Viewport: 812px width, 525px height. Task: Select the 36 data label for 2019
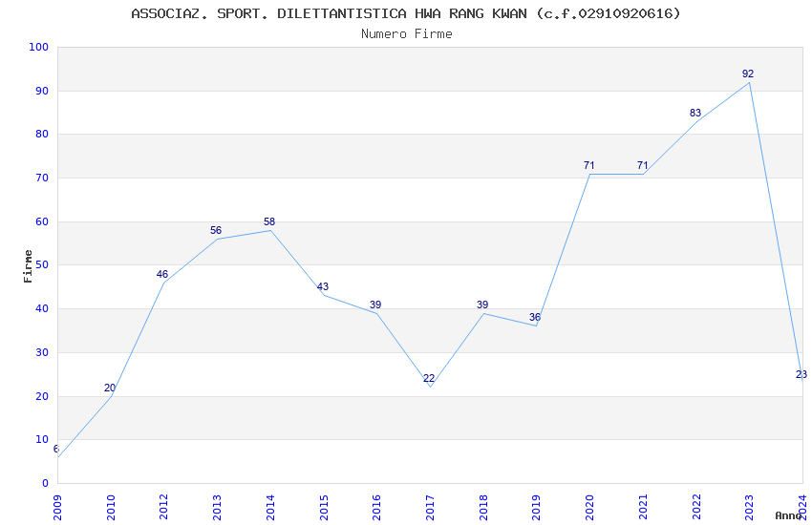(534, 317)
